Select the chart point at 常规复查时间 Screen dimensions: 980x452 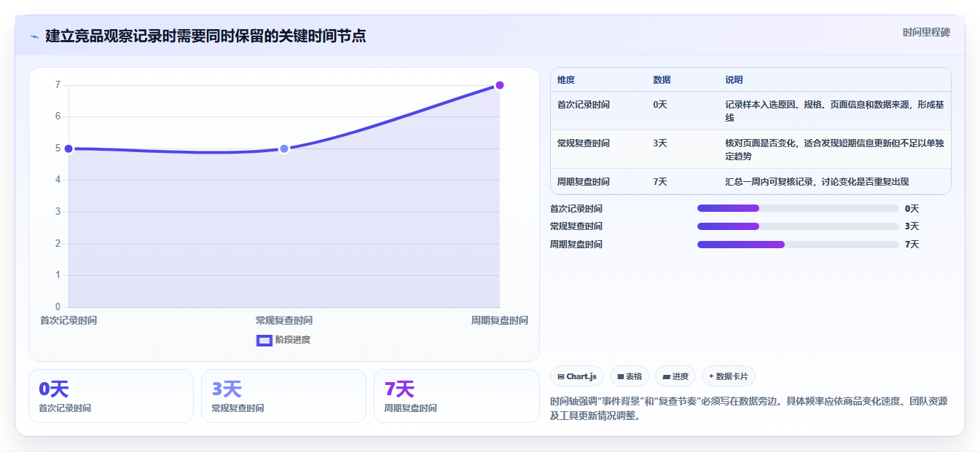click(x=284, y=148)
